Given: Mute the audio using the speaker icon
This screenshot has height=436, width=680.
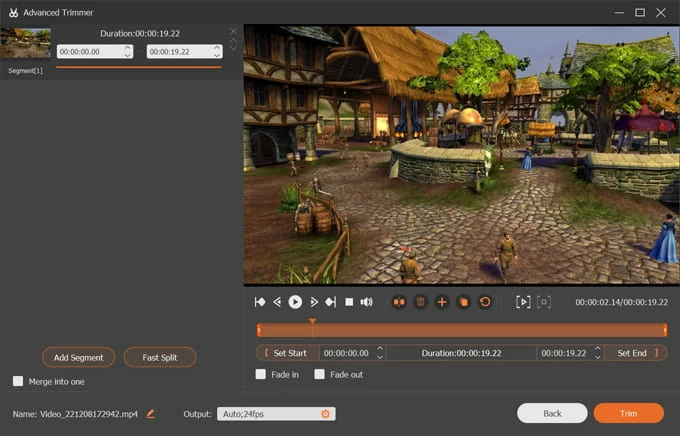Looking at the screenshot, I should pyautogui.click(x=367, y=301).
